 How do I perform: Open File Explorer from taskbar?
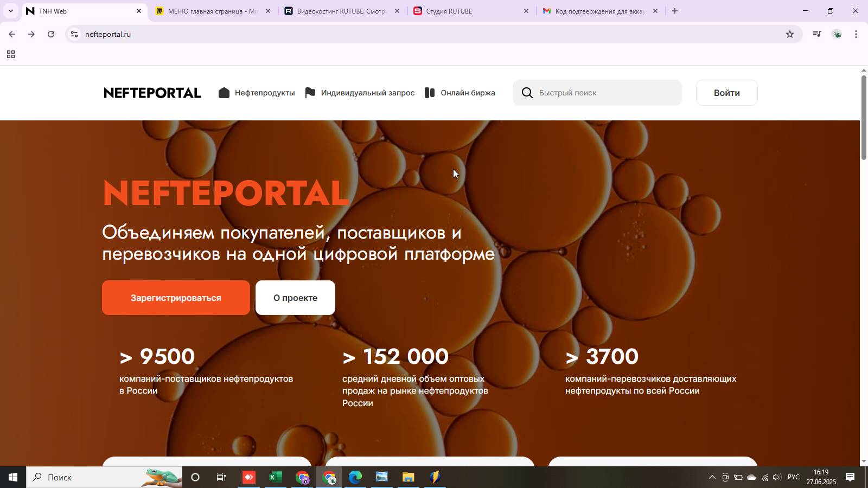409,477
